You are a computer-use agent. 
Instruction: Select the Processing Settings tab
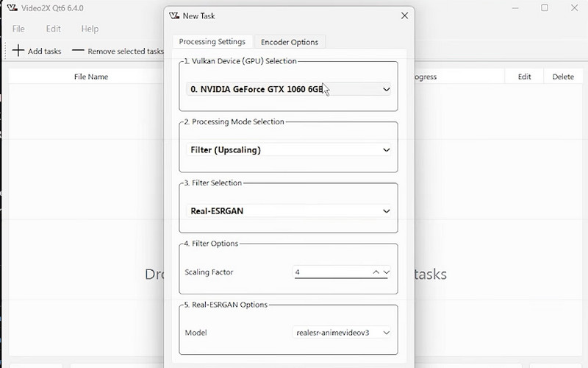pos(212,42)
